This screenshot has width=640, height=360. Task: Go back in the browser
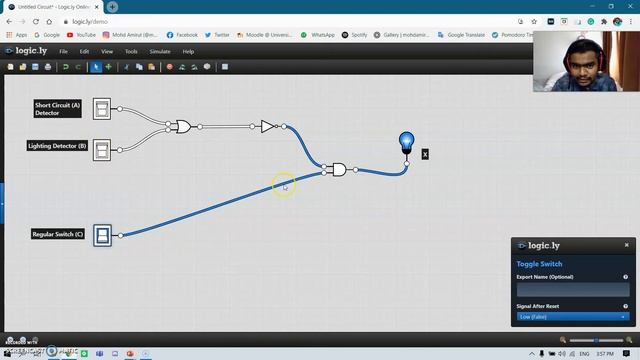[9, 22]
